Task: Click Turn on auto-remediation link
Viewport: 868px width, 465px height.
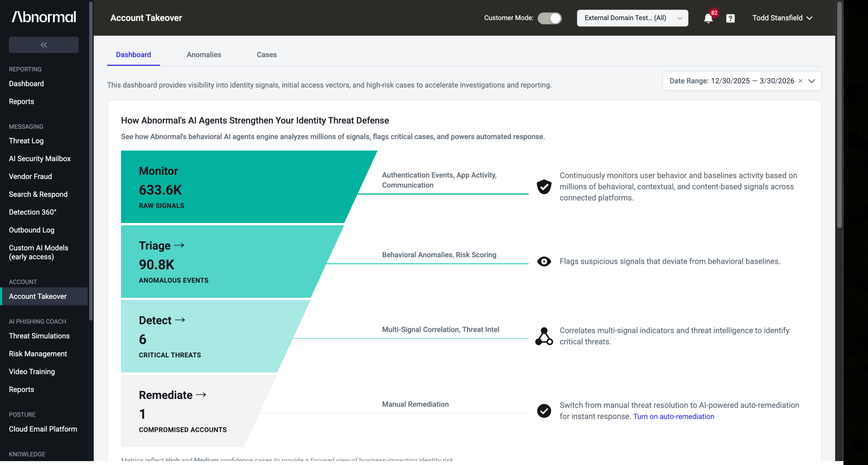Action: pos(674,416)
